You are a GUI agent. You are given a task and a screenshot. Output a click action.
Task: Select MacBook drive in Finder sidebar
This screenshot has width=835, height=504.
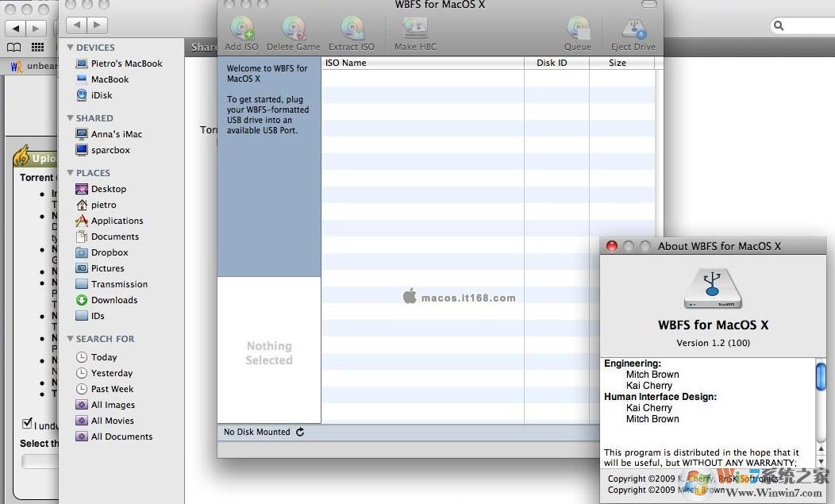[x=102, y=79]
